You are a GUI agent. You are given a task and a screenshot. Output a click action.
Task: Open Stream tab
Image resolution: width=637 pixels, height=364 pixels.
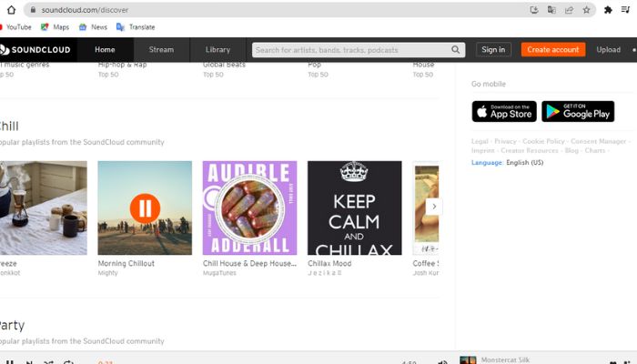click(x=161, y=49)
